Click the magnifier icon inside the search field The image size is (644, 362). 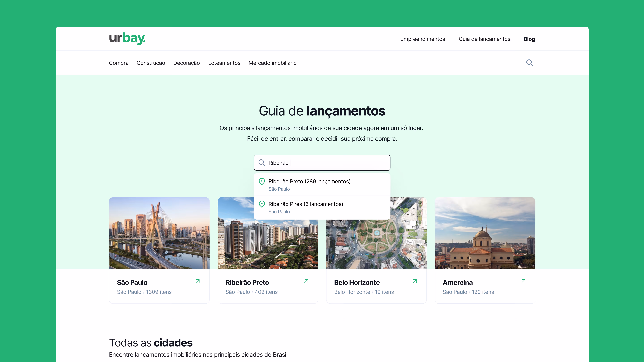pyautogui.click(x=262, y=163)
